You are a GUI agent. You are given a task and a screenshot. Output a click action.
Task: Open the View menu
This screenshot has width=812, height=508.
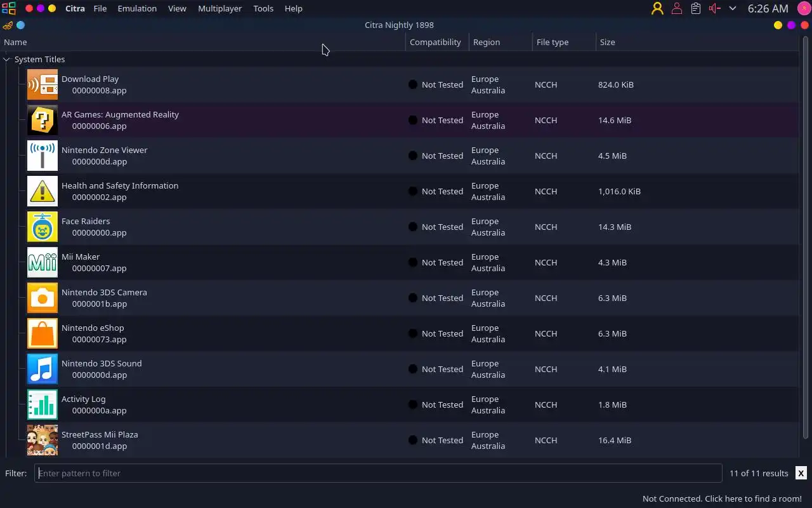click(177, 8)
